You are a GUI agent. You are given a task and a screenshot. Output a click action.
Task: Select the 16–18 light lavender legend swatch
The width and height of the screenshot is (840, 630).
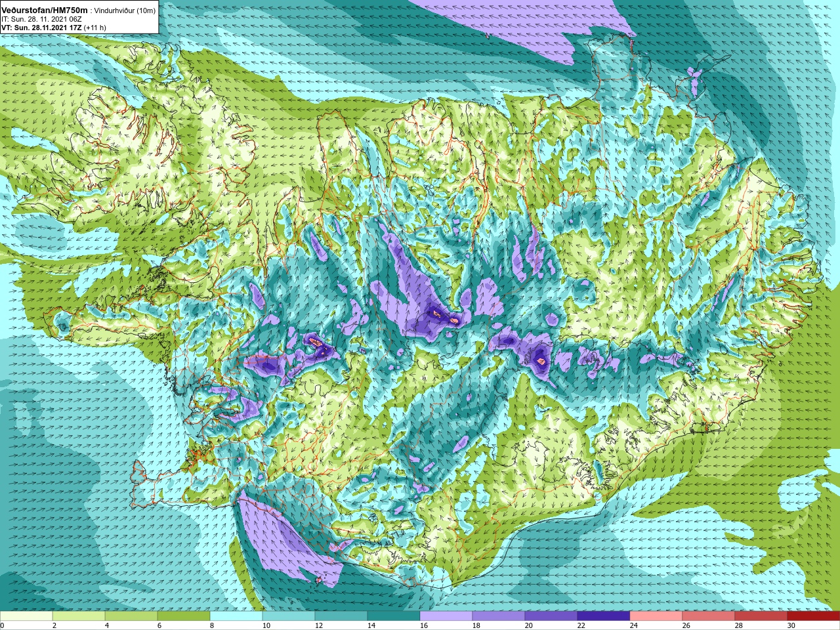(x=446, y=616)
